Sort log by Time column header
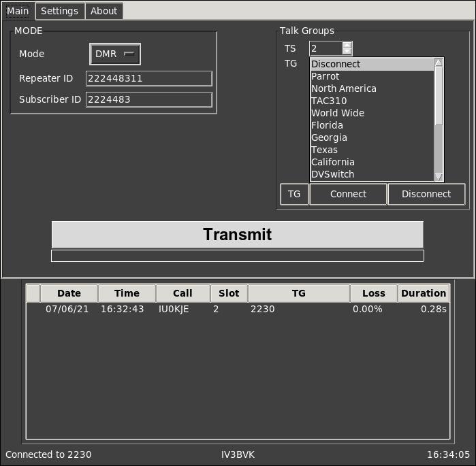The image size is (476, 466). click(x=127, y=293)
